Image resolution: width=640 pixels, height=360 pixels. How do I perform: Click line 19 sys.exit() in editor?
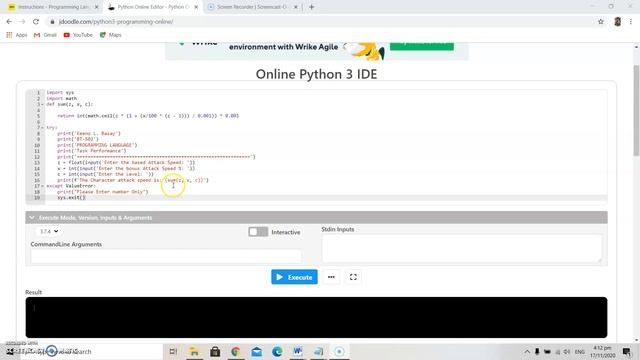tap(71, 198)
